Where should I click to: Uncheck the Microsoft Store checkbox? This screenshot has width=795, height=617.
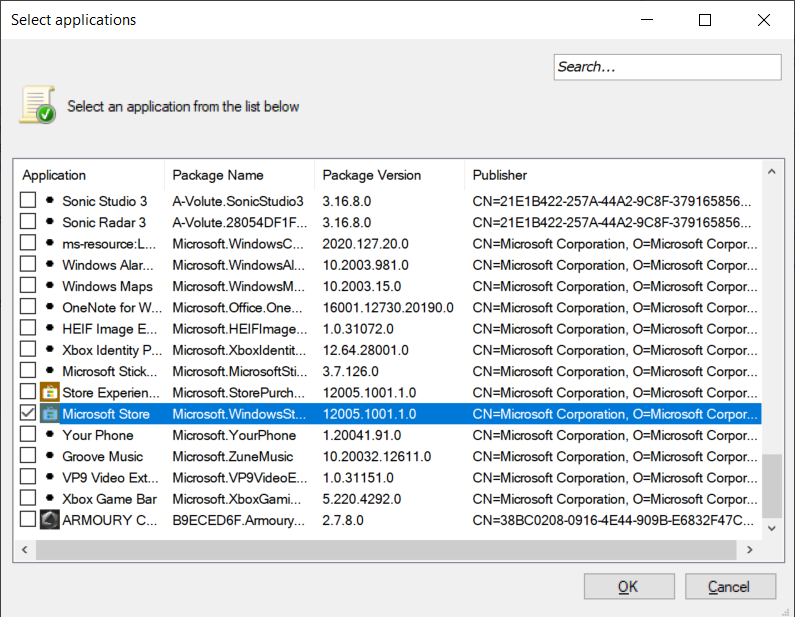28,413
